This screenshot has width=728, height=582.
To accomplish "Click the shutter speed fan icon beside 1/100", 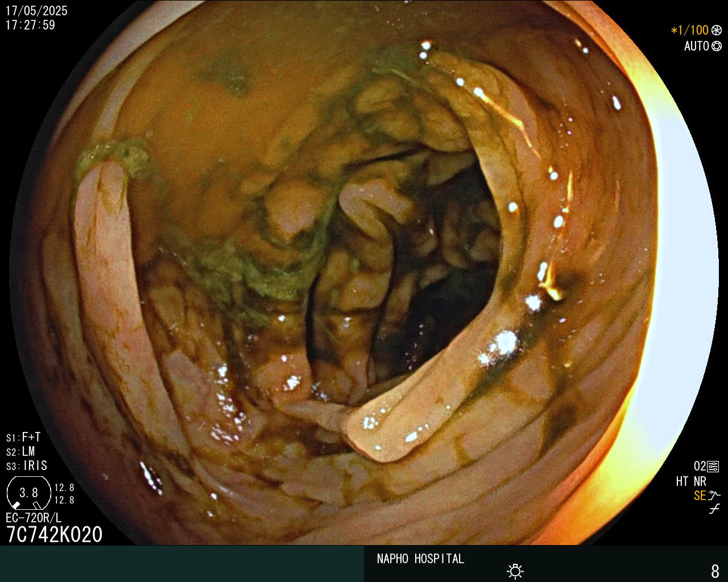I will tap(717, 30).
